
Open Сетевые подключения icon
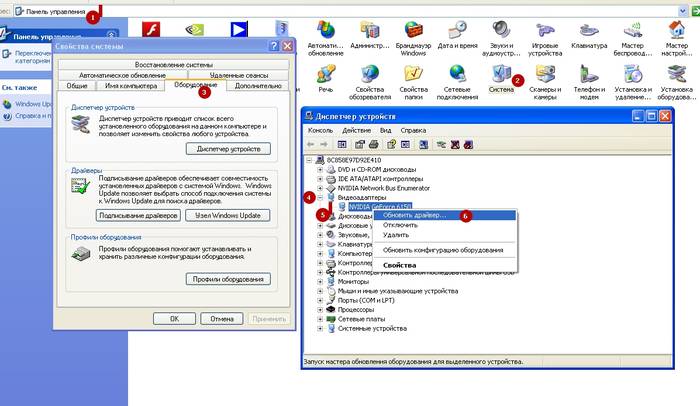pos(458,75)
